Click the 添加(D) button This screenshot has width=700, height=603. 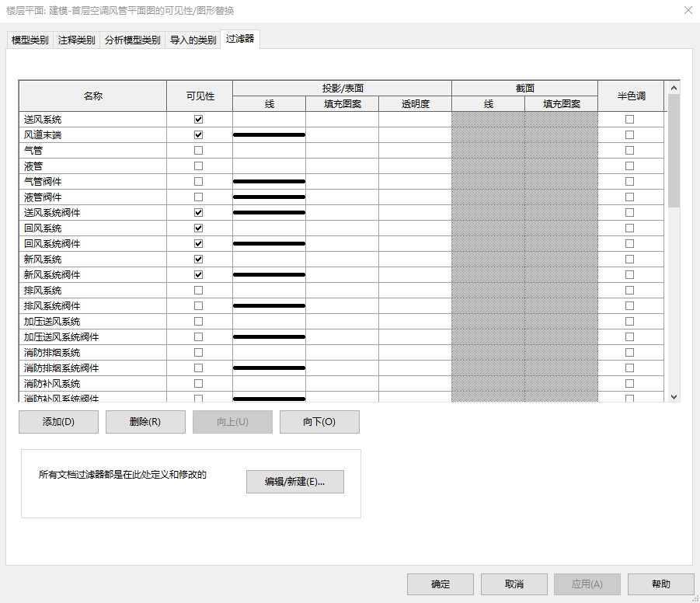58,422
